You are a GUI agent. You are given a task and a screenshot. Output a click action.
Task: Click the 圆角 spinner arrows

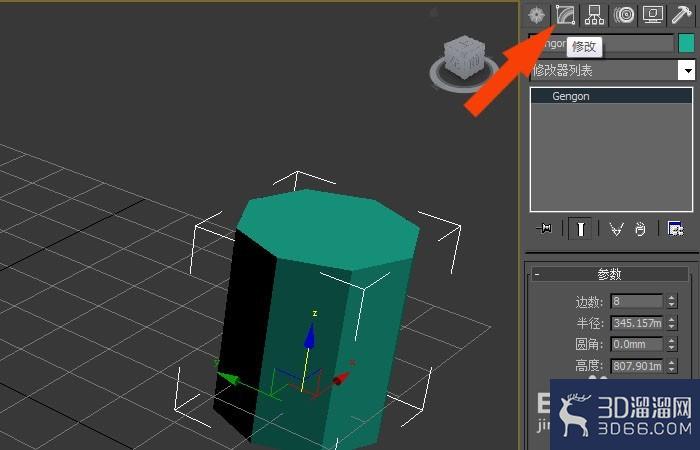pos(672,344)
